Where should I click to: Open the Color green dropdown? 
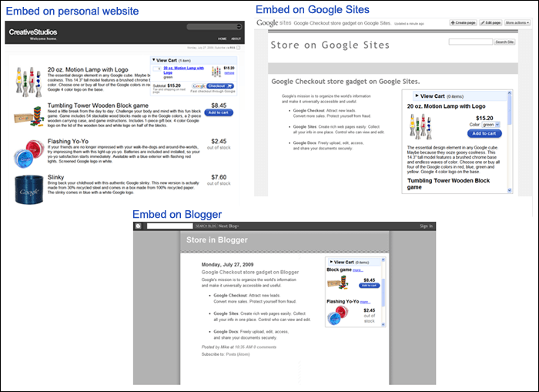pyautogui.click(x=490, y=125)
